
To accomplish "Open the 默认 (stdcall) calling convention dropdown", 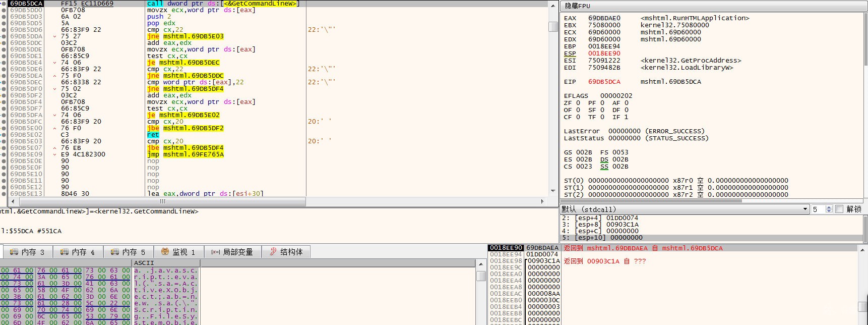I will 685,209.
